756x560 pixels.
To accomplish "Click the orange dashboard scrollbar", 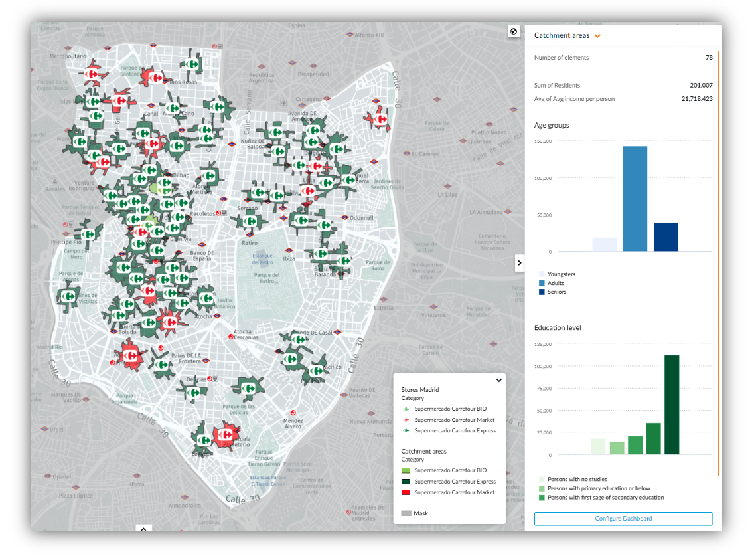I will 718,263.
